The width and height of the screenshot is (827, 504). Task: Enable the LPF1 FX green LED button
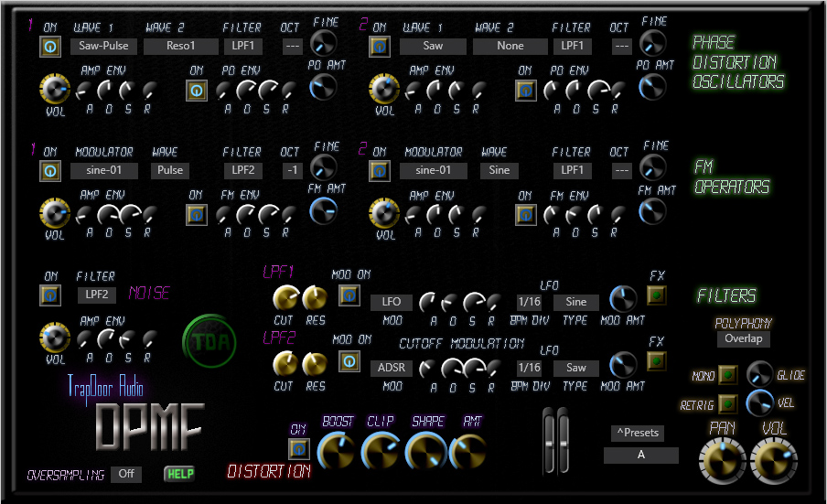pyautogui.click(x=656, y=295)
